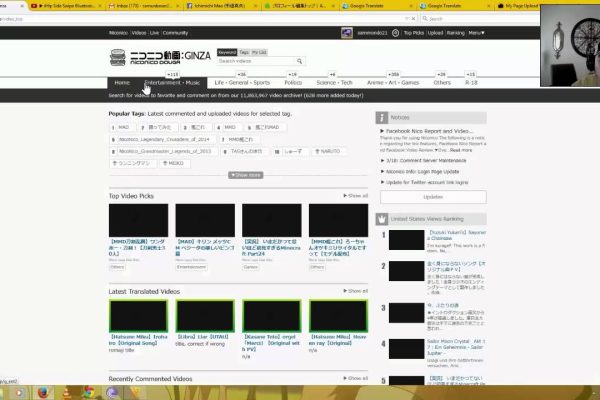The height and width of the screenshot is (400, 600).
Task: Click Videos in the top black bar
Action: [x=139, y=33]
